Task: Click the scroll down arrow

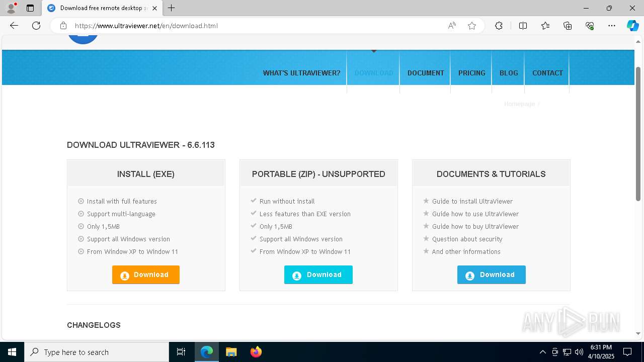Action: [x=638, y=333]
